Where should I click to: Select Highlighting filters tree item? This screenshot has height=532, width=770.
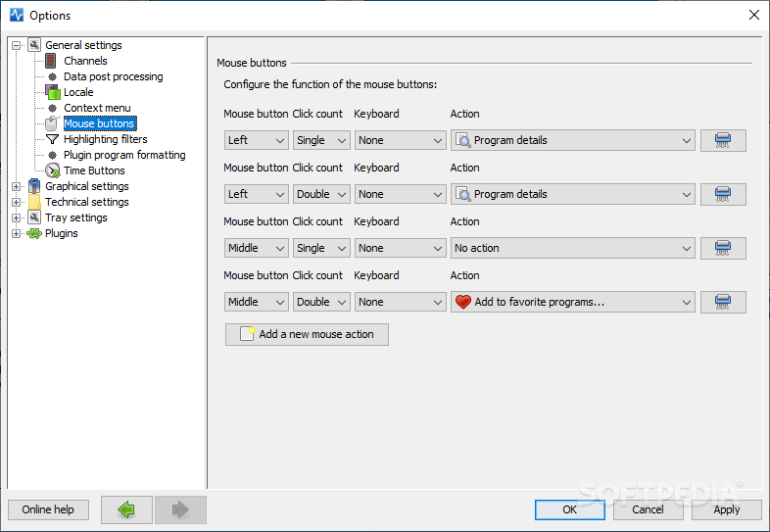106,139
